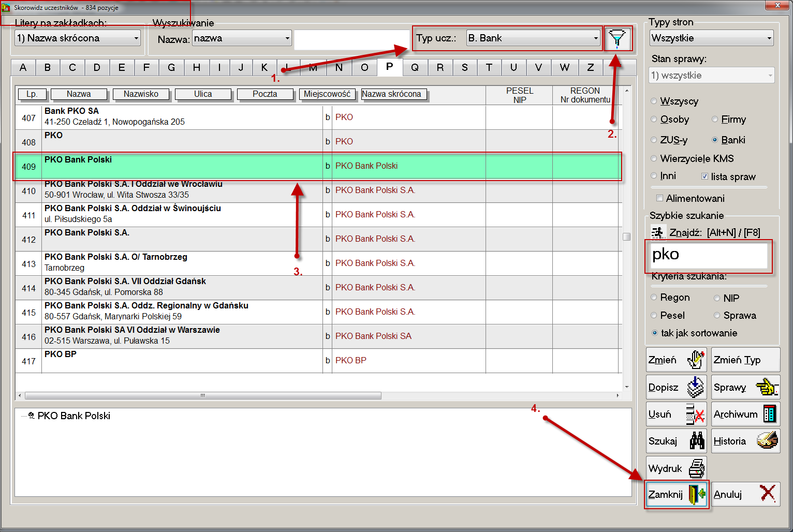Choose the Regon search criterion
Screen dimensions: 793x532
tap(654, 298)
